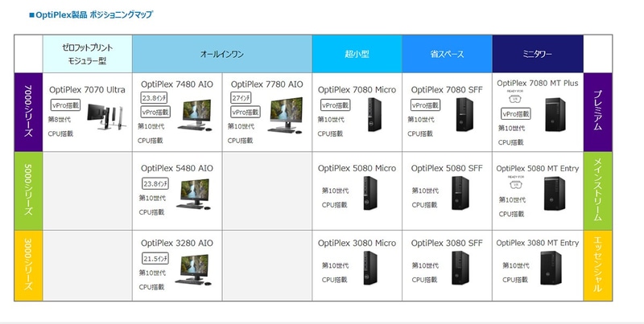The image size is (644, 324).
Task: Click the OptiPlex 3080 SFF name text
Action: 447,244
